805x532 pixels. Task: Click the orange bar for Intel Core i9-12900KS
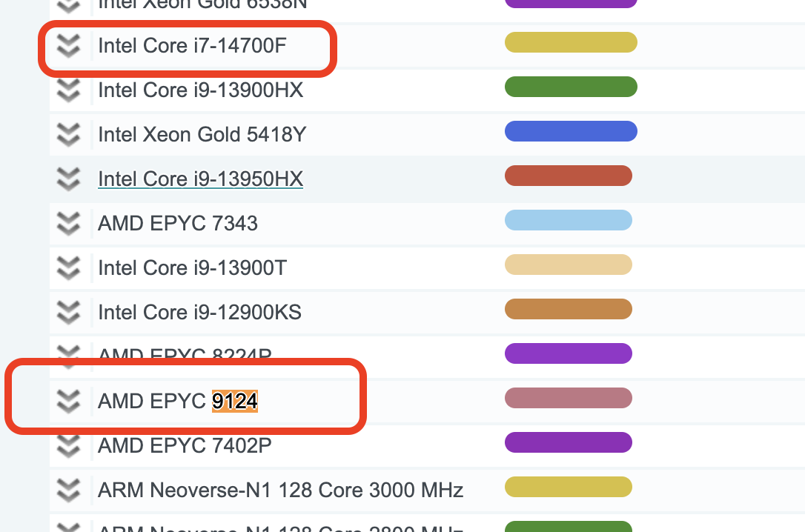click(x=569, y=309)
